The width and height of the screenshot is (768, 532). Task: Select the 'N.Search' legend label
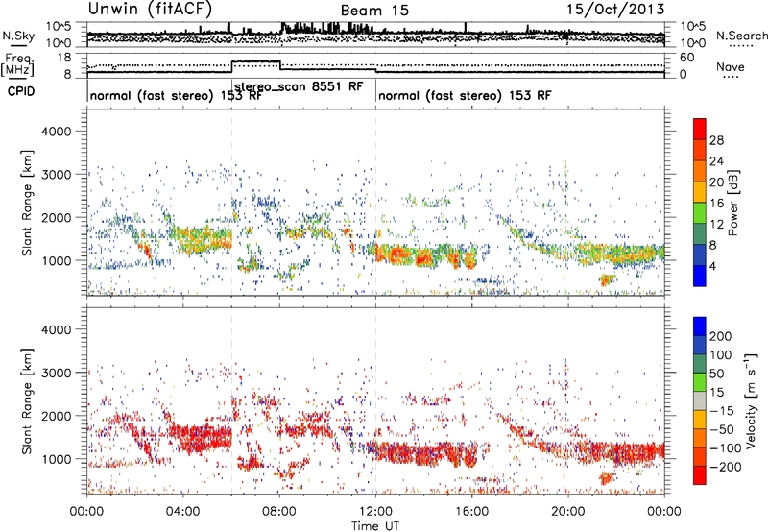pos(741,36)
